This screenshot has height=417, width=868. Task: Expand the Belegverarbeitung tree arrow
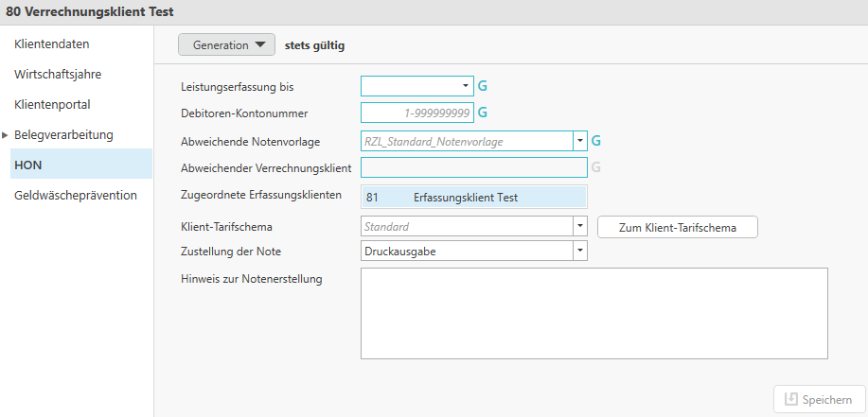point(6,135)
